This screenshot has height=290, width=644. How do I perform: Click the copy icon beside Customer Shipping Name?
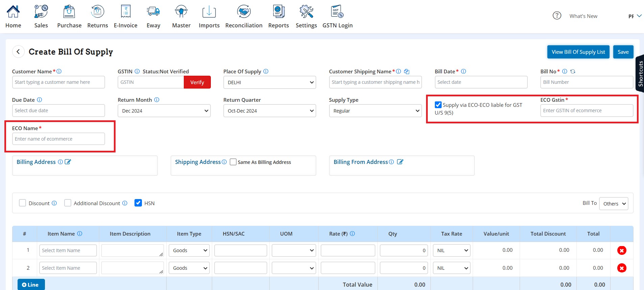click(407, 71)
